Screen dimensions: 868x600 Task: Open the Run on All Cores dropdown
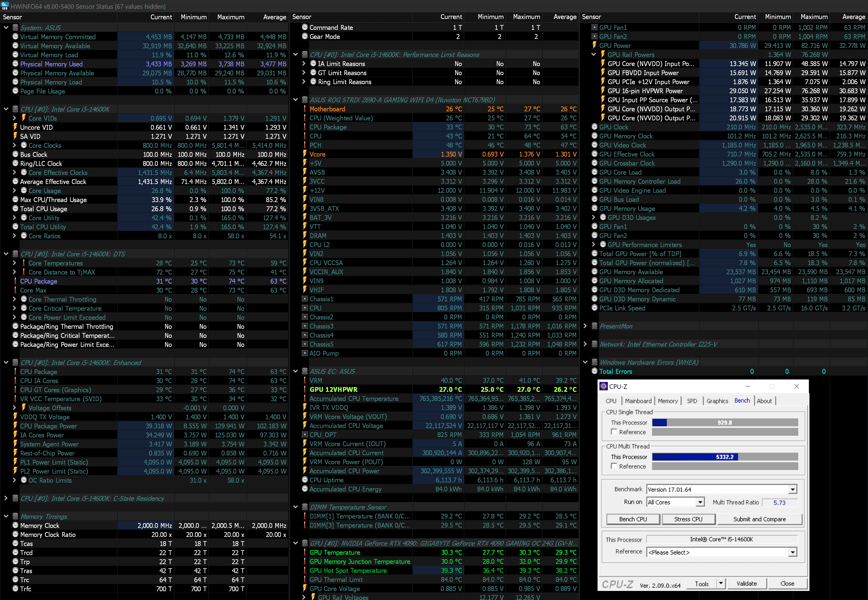pyautogui.click(x=700, y=502)
